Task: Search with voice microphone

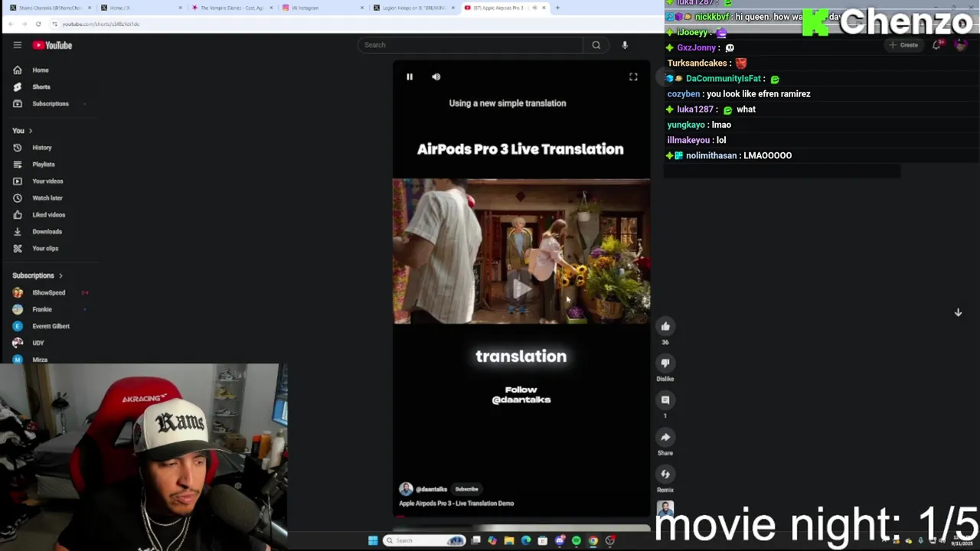Action: click(x=625, y=45)
